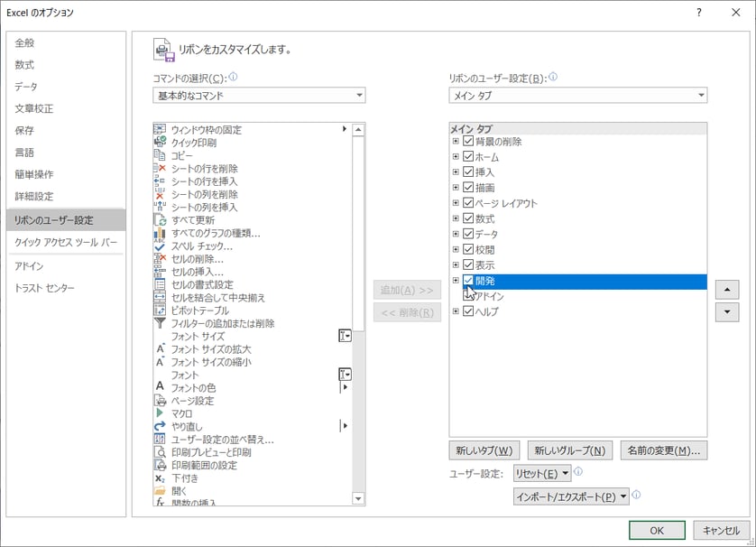Open the リセット dropdown button
Image resolution: width=756 pixels, height=547 pixels.
542,473
